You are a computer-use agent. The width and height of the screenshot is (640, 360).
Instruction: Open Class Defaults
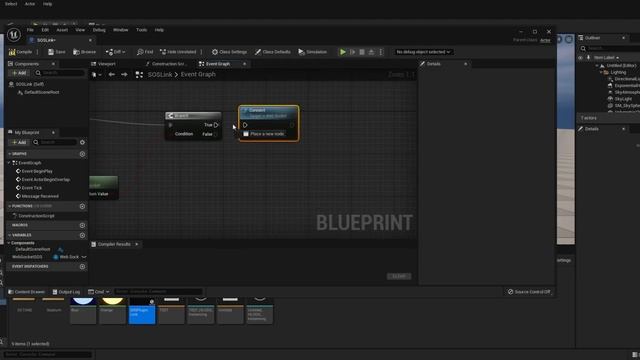[273, 52]
